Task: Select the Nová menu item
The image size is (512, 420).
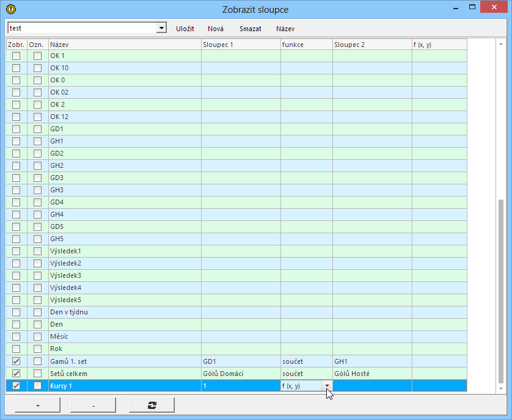Action: pyautogui.click(x=215, y=29)
